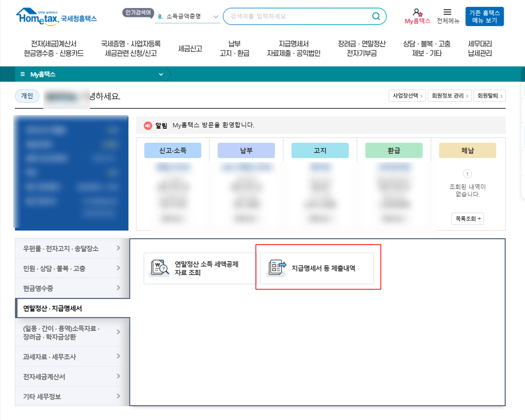The image size is (525, 420).
Task: Click 회원정보 관리 button
Action: 449,96
